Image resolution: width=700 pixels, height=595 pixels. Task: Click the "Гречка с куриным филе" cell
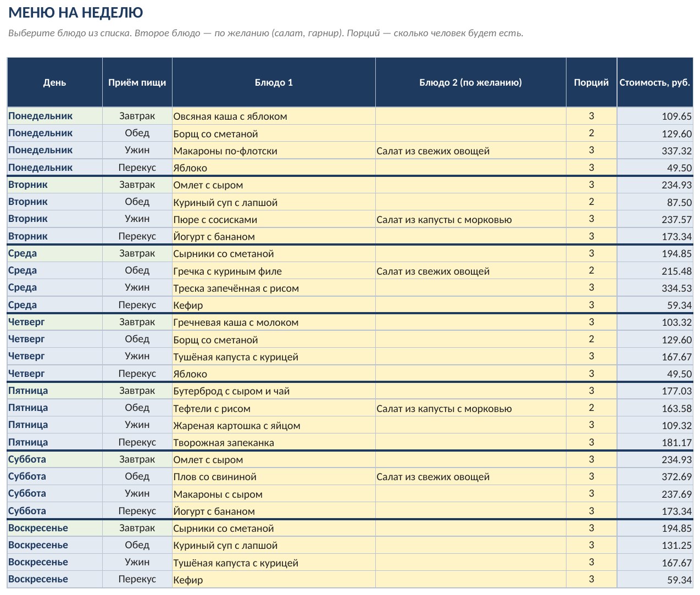[274, 271]
